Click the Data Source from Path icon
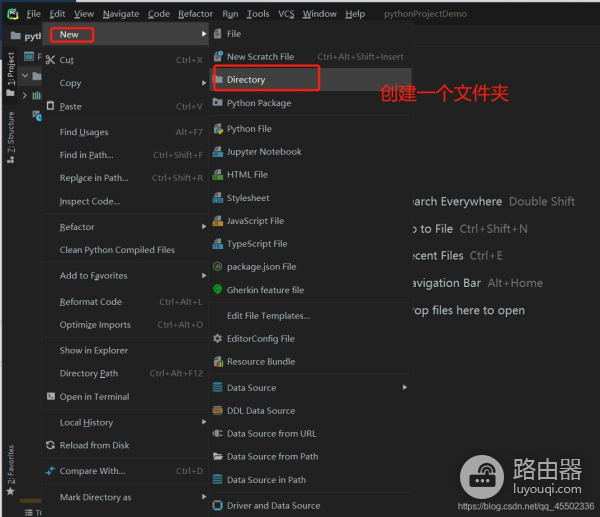600x517 pixels. 217,456
